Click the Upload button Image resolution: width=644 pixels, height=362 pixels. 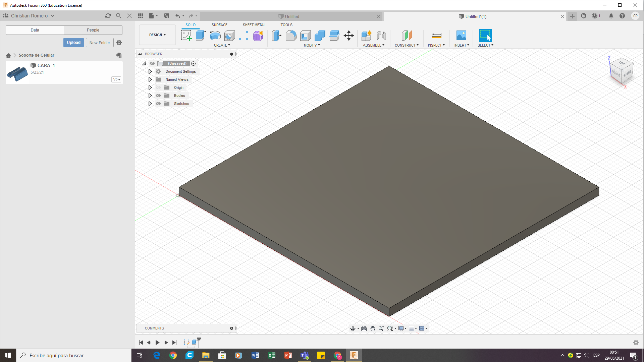coord(73,43)
